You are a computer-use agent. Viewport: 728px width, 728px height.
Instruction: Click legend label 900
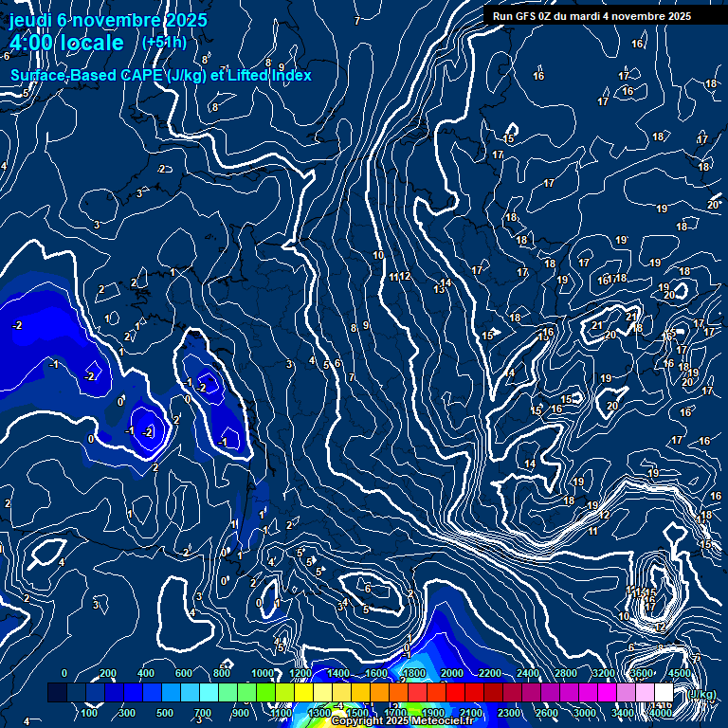241,713
